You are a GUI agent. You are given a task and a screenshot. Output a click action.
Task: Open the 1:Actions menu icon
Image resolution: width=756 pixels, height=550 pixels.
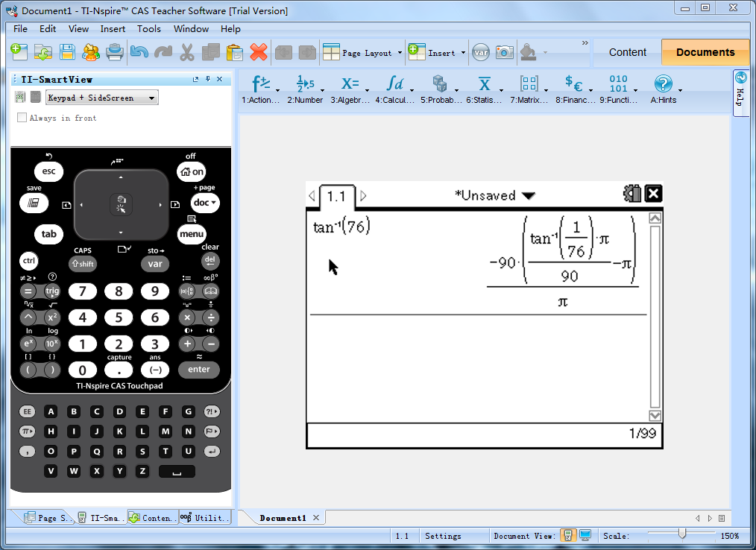(260, 84)
